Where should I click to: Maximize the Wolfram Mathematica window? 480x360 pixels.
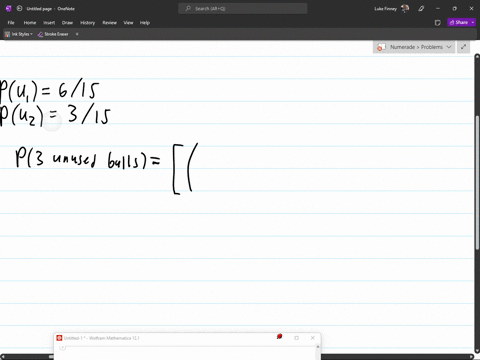296,338
